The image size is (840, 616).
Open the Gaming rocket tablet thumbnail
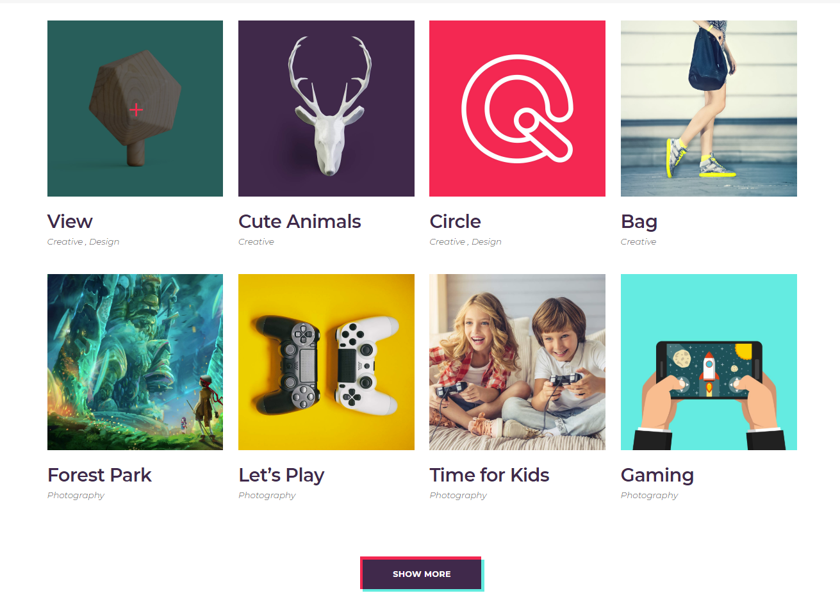click(709, 362)
